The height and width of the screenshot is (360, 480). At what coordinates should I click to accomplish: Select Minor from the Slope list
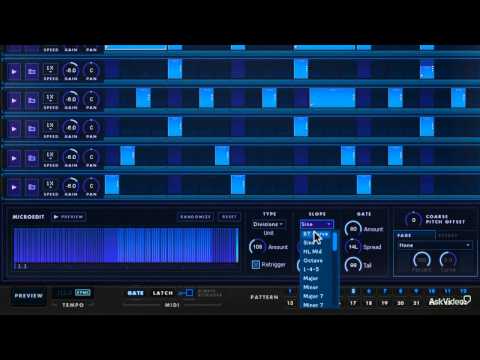click(310, 287)
